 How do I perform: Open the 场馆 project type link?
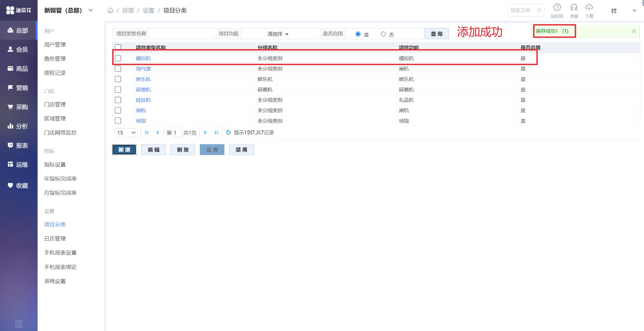click(x=141, y=121)
